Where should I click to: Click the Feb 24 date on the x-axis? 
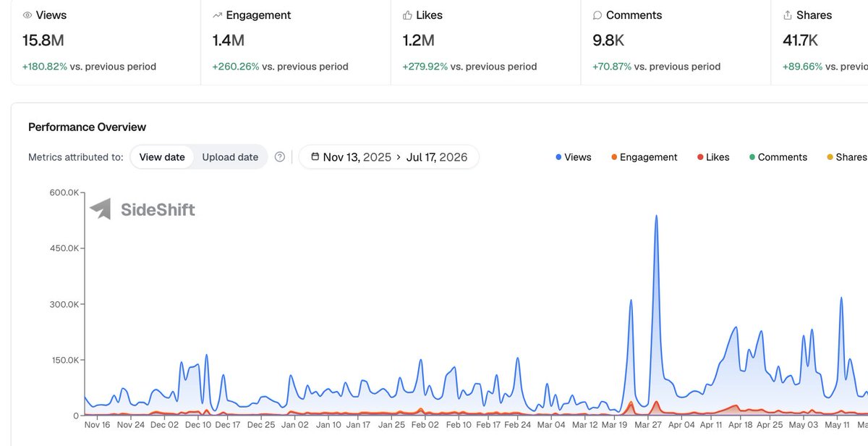pyautogui.click(x=519, y=425)
